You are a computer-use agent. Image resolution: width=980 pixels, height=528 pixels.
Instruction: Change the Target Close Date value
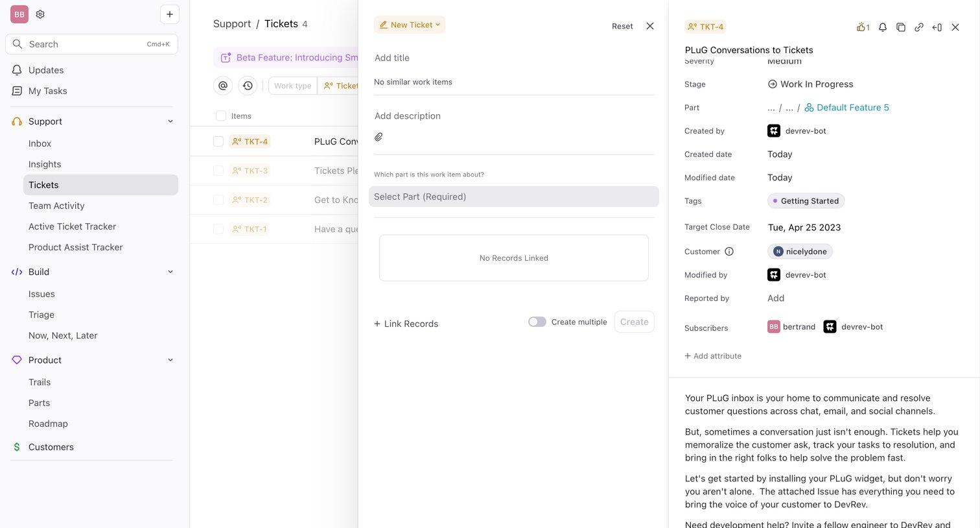point(804,227)
